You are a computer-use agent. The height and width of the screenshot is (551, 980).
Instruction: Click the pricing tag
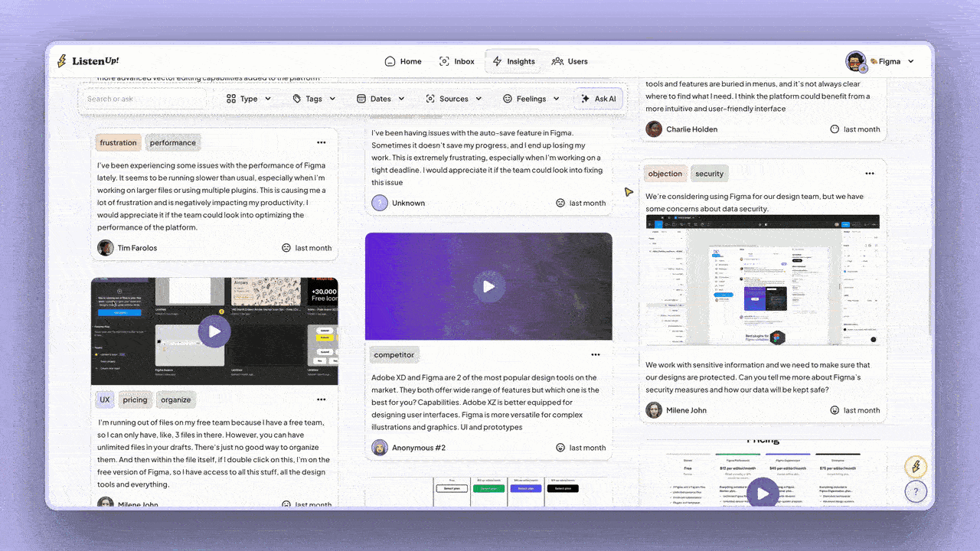click(x=135, y=399)
